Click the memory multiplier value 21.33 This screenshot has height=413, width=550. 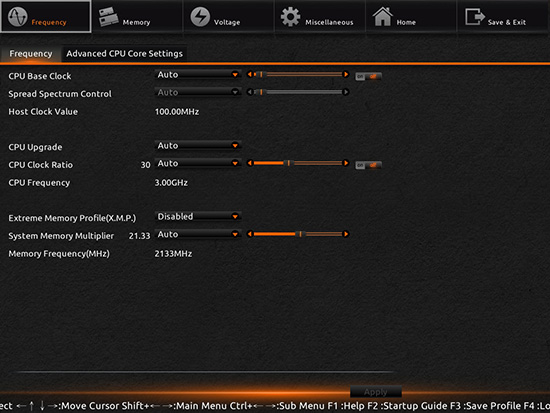pyautogui.click(x=139, y=236)
